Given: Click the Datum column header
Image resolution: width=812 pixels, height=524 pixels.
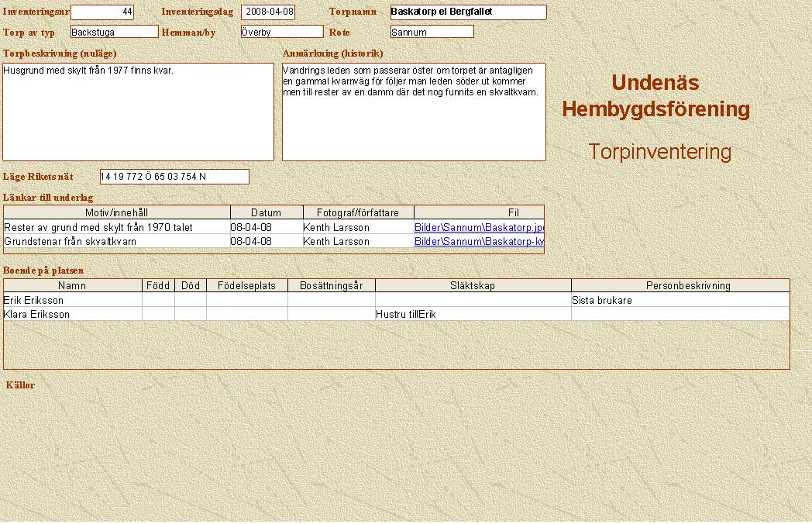Looking at the screenshot, I should click(x=266, y=212).
